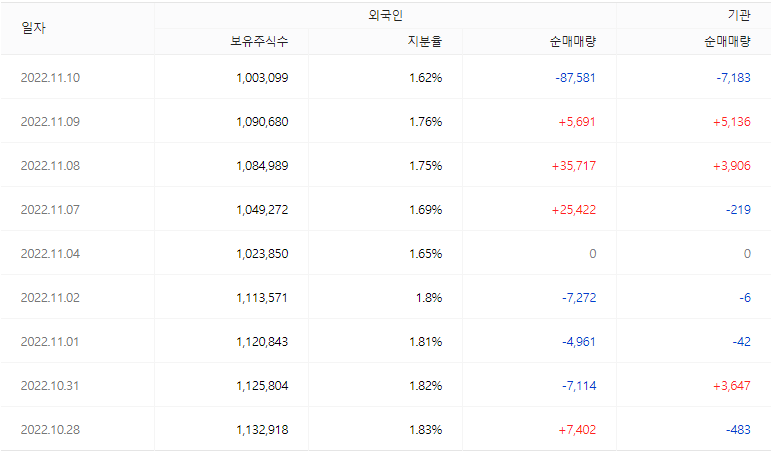Click the holdings value 1,003,099

pyautogui.click(x=262, y=78)
